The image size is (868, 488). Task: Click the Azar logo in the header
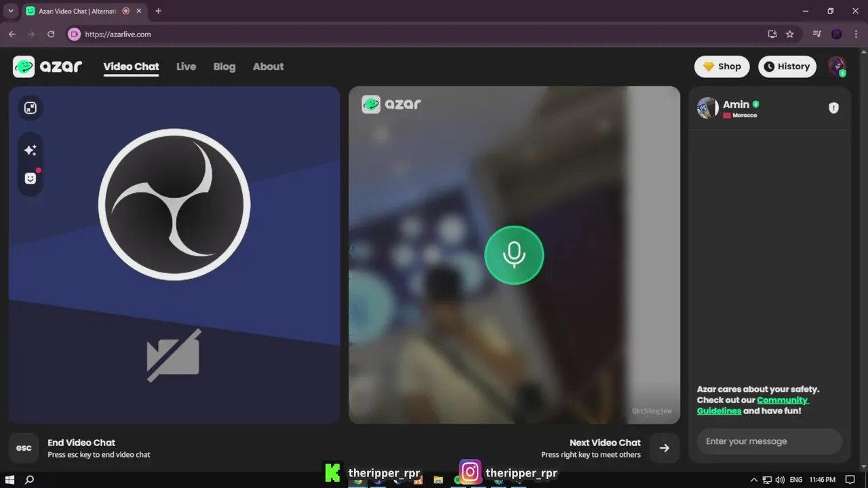[x=47, y=66]
